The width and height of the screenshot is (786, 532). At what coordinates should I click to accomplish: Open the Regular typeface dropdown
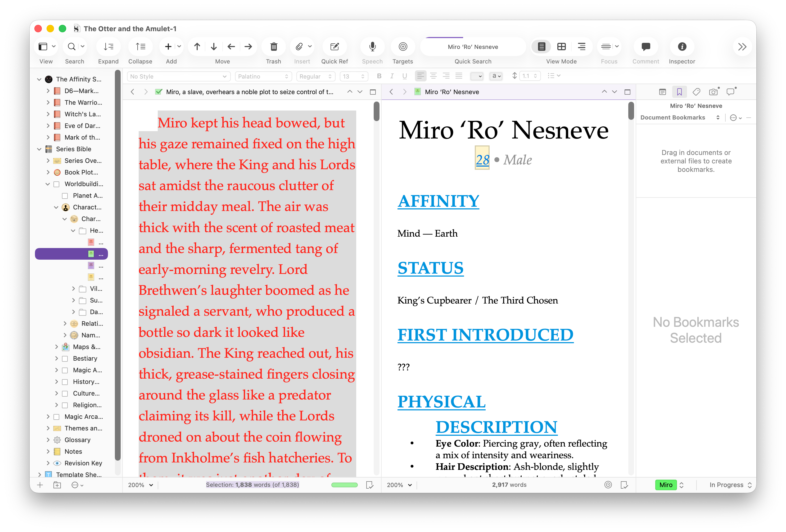pos(315,76)
